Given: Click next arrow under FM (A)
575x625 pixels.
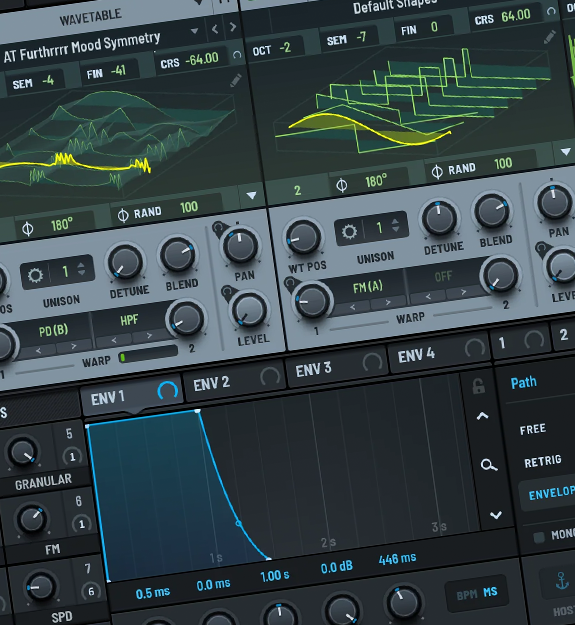Looking at the screenshot, I should [x=388, y=303].
